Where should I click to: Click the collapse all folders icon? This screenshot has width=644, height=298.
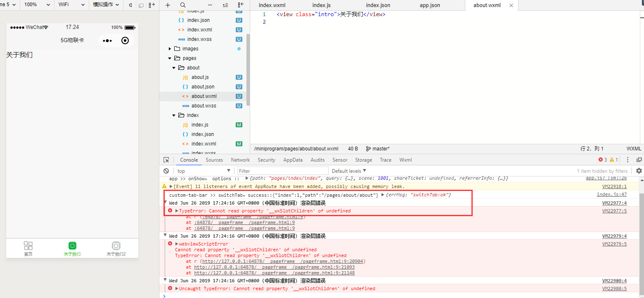point(225,5)
